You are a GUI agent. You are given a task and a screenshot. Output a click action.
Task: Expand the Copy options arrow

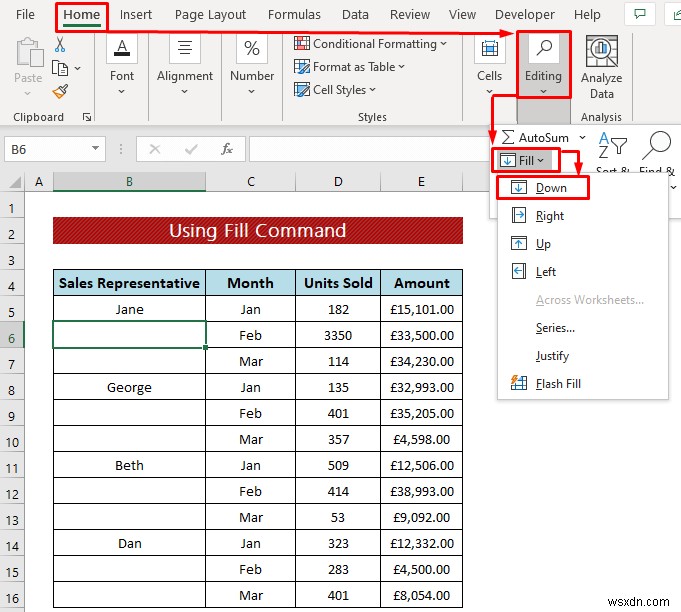click(x=77, y=68)
